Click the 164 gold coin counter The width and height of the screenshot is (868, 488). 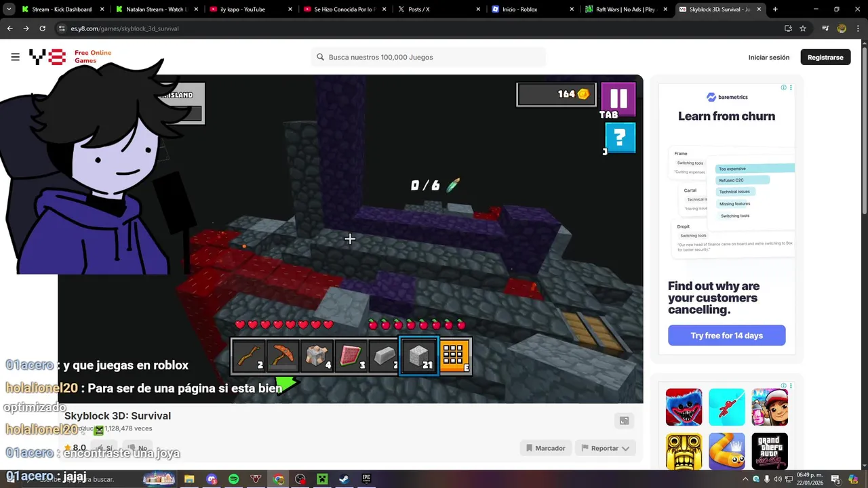coord(556,94)
